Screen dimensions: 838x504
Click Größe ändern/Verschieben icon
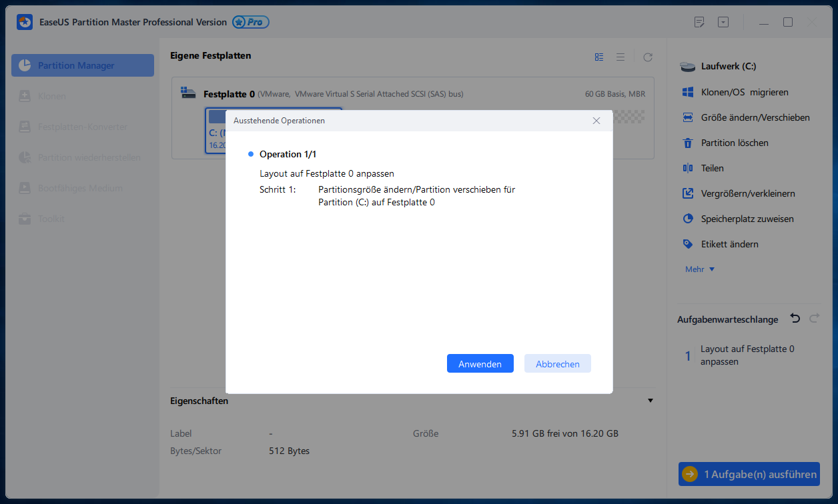pos(688,117)
